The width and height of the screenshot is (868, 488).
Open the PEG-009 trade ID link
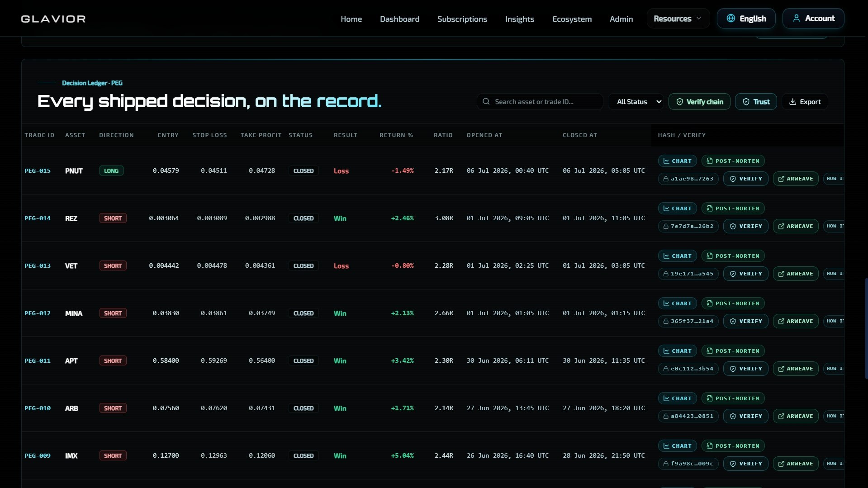[x=38, y=456]
